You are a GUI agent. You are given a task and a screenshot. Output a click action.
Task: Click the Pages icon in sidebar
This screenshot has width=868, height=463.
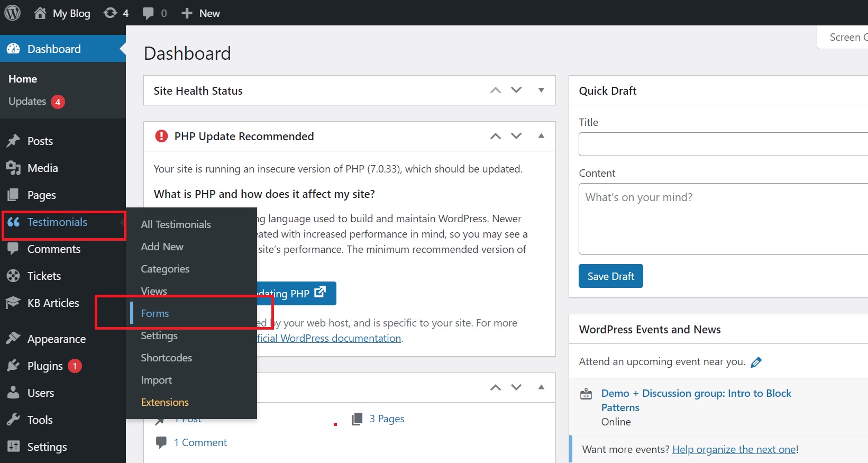click(13, 195)
